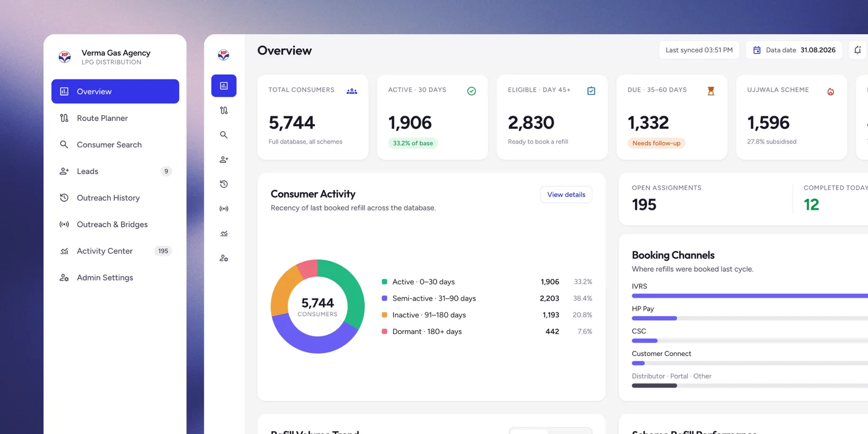Click the HP Pay booking channel bar
Image resolution: width=868 pixels, height=434 pixels.
[x=654, y=318]
